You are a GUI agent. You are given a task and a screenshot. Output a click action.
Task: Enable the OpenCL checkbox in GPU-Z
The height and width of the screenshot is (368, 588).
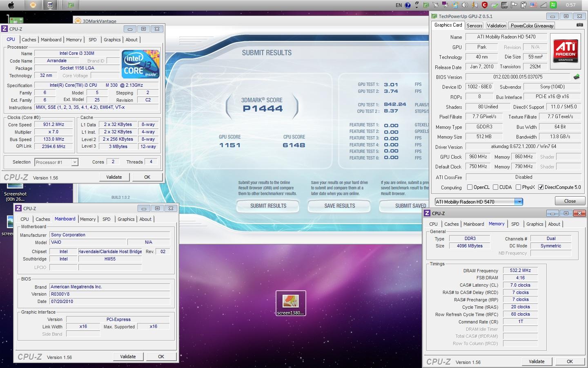(x=470, y=187)
